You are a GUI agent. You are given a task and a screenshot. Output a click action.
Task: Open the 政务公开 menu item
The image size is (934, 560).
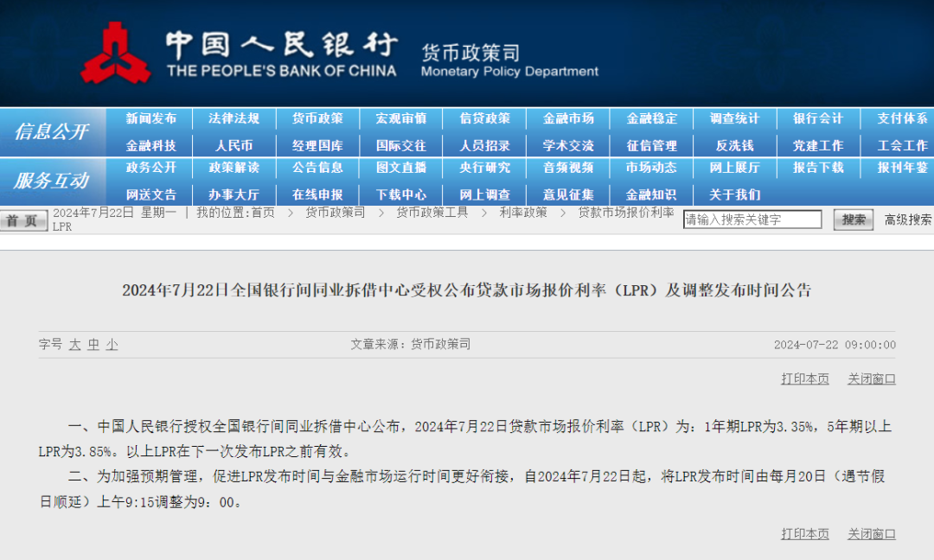pos(150,168)
